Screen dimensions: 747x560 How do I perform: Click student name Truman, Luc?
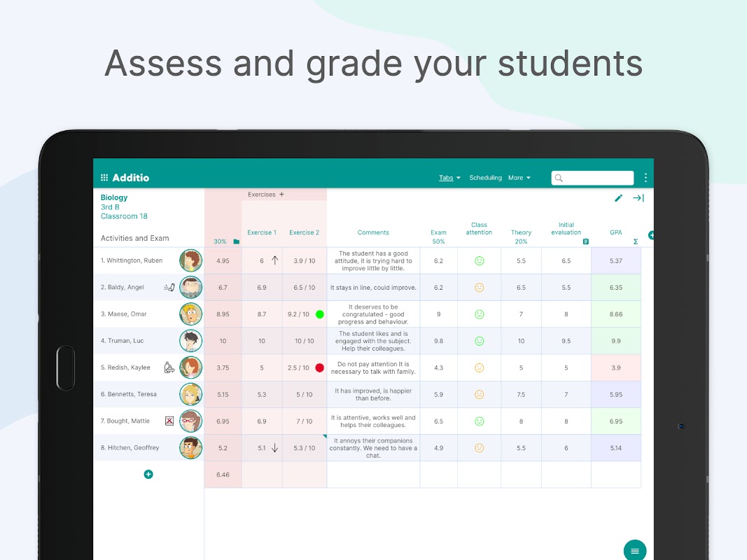[122, 341]
